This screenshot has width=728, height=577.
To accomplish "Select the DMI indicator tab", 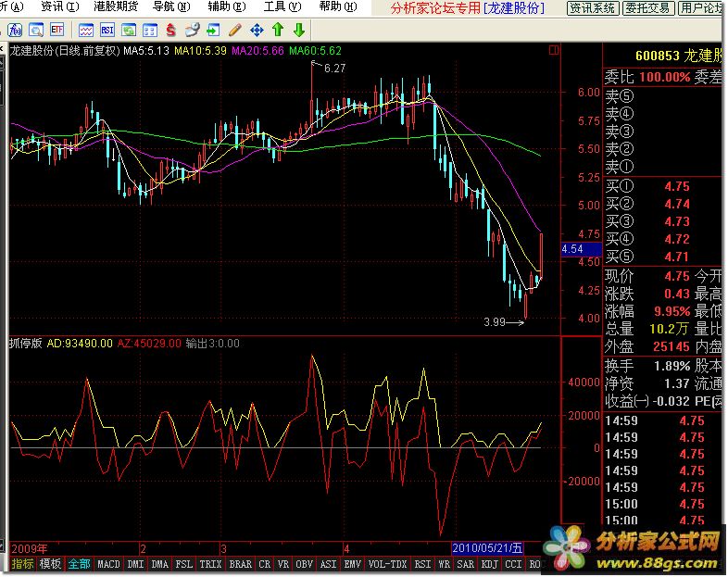I will (135, 564).
